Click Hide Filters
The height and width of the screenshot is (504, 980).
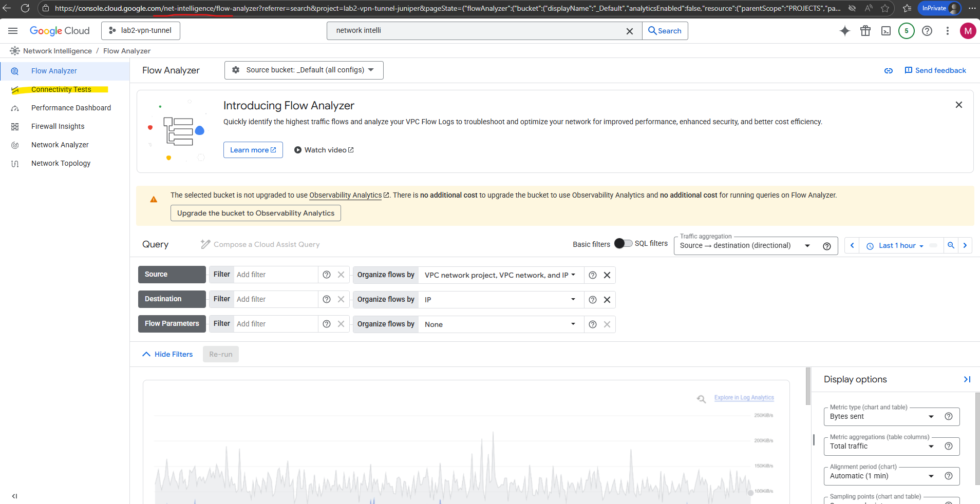167,354
